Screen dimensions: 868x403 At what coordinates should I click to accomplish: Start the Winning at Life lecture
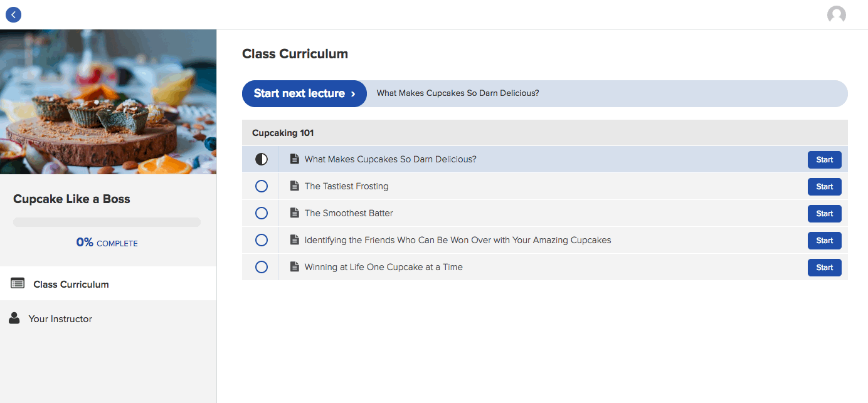point(824,268)
